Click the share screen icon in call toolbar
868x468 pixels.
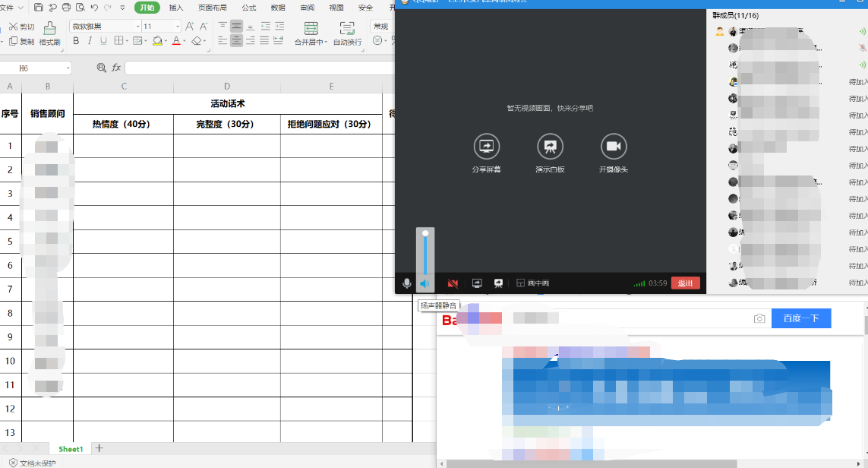point(477,283)
